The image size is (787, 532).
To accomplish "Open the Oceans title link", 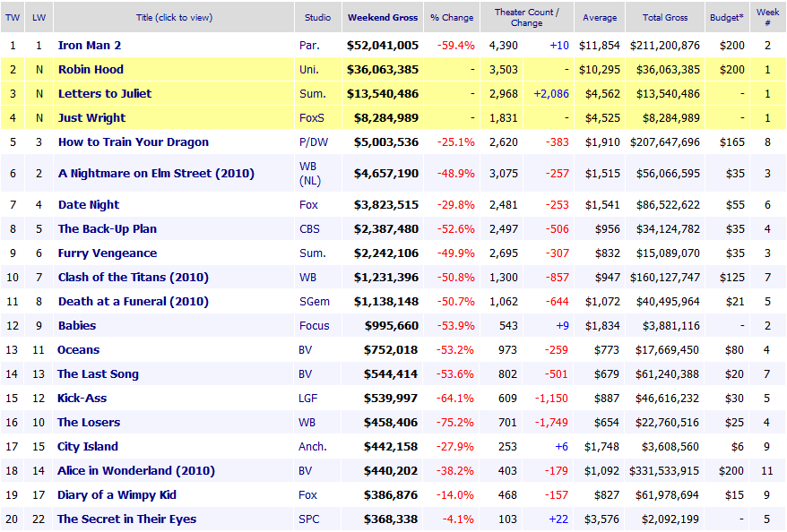I will point(78,349).
